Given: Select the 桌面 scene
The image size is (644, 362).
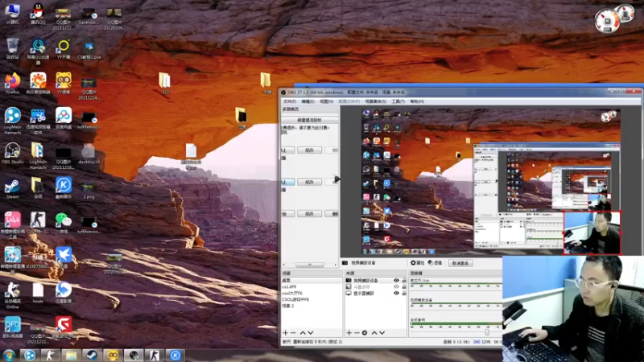Looking at the screenshot, I should point(311,280).
